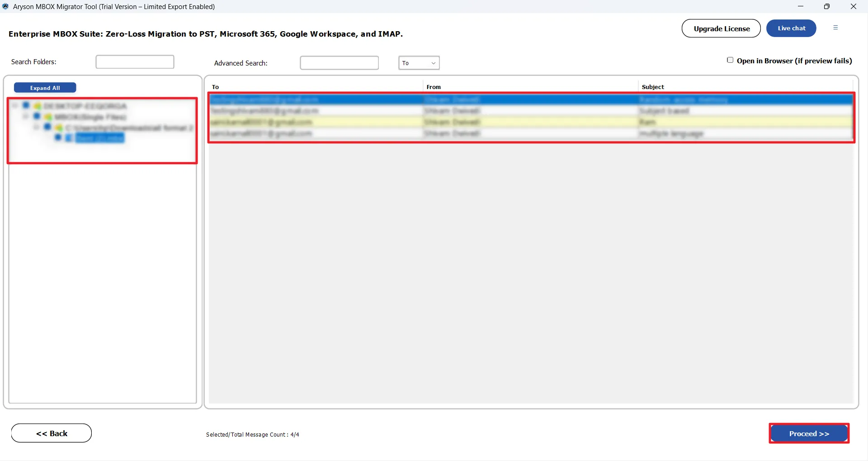
Task: Click the Expand All button
Action: (x=45, y=88)
